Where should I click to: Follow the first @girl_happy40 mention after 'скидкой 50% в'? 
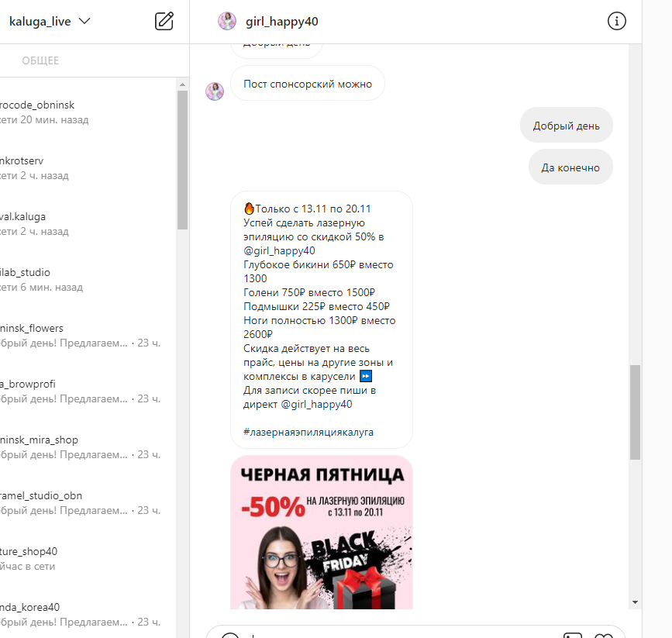(x=279, y=251)
